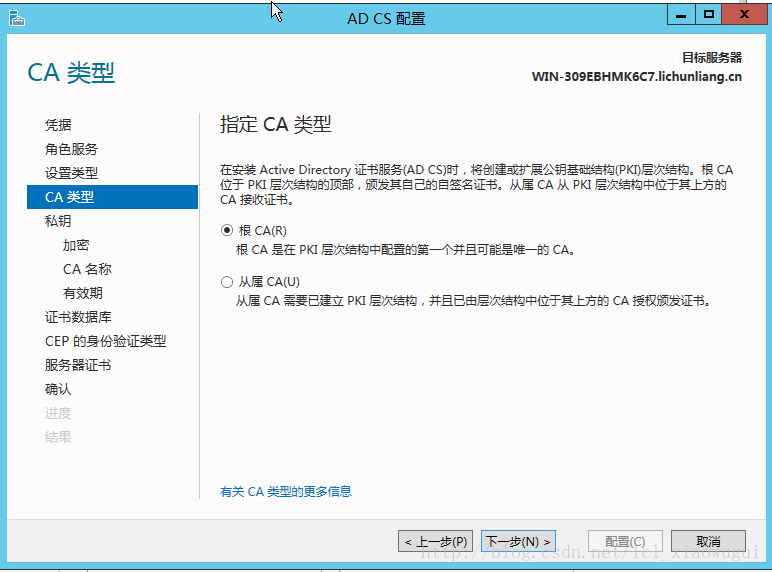Click the 指定 CA 类型 heading
The image size is (772, 572).
click(276, 125)
